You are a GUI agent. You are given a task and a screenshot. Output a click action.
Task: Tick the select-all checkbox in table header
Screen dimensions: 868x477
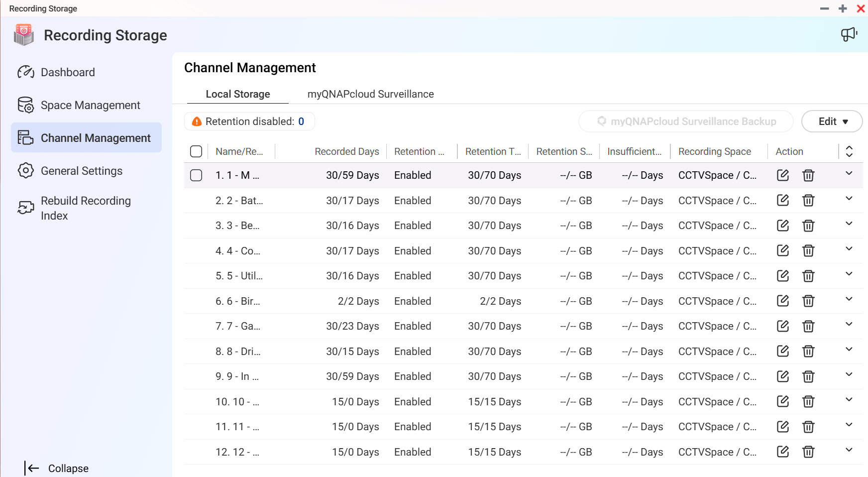point(196,151)
